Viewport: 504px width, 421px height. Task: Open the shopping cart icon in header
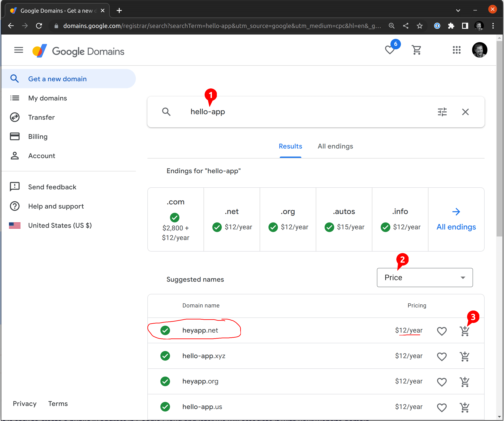point(416,50)
